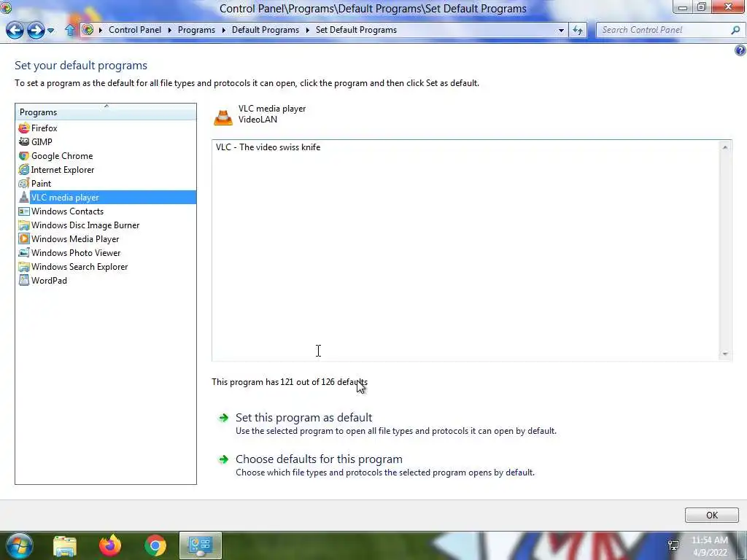
Task: Click the Set Default Programs breadcrumb
Action: point(356,30)
